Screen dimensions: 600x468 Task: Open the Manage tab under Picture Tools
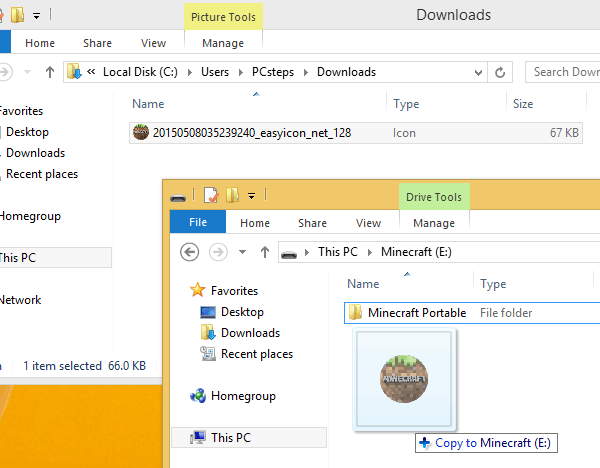(x=223, y=43)
